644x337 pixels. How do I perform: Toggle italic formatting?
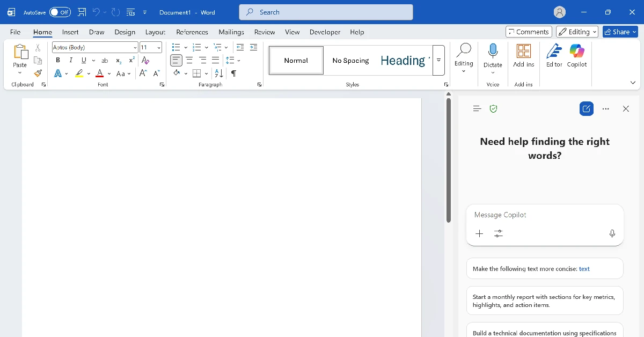pos(70,60)
